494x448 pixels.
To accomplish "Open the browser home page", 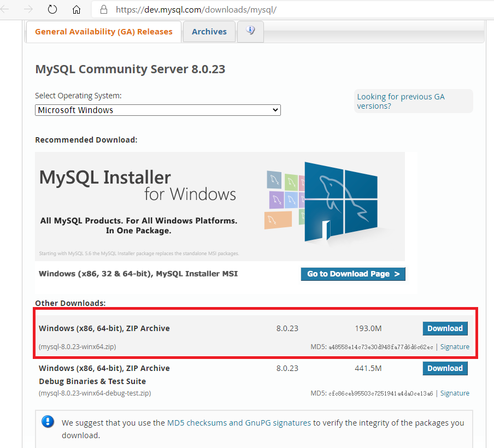I will [76, 9].
